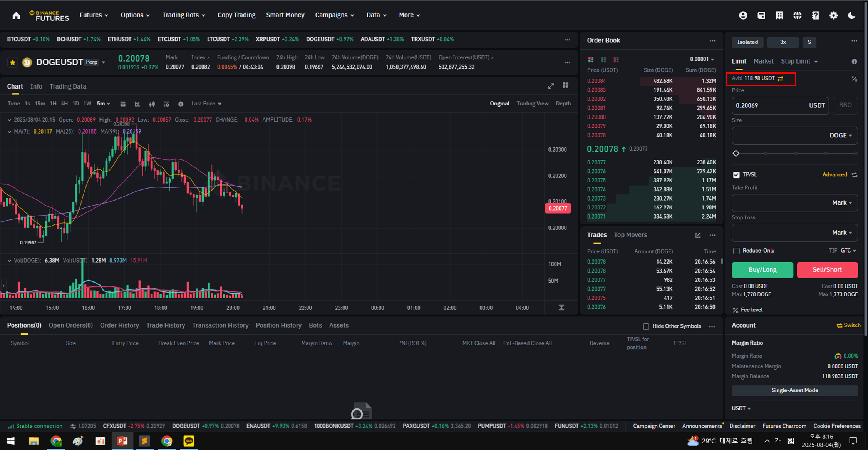This screenshot has height=450, width=868.
Task: Click the transfer arrows next to available balance
Action: [780, 78]
